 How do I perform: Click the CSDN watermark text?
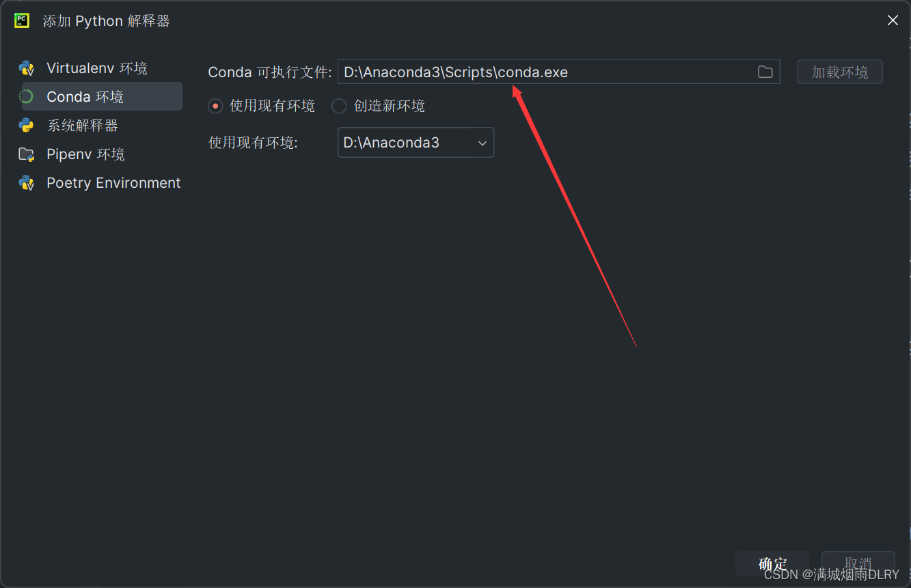(830, 576)
